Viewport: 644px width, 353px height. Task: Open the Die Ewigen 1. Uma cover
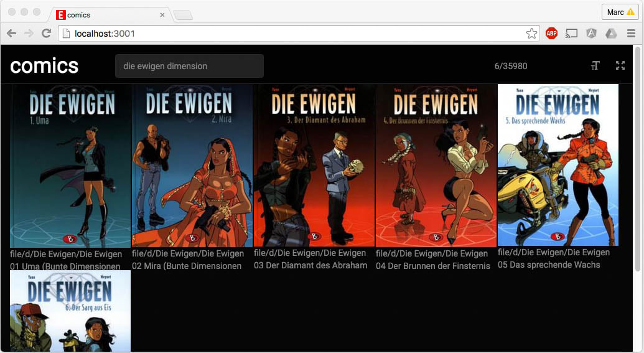click(x=70, y=166)
